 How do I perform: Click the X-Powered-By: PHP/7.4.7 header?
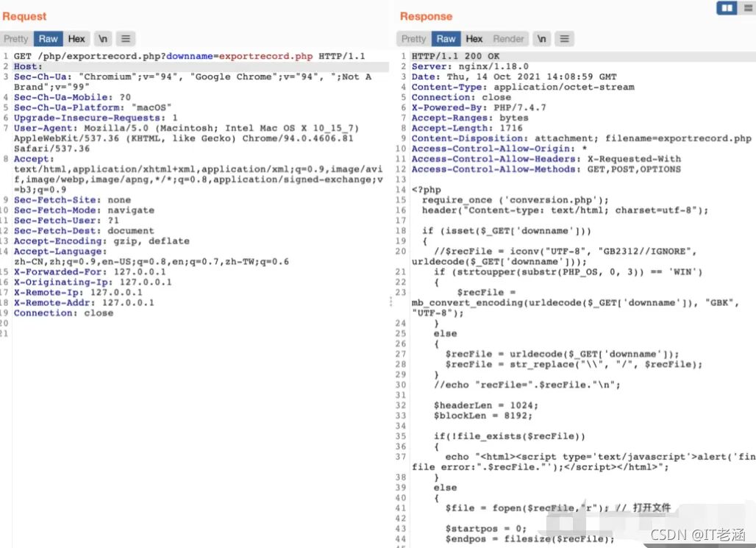pos(479,107)
